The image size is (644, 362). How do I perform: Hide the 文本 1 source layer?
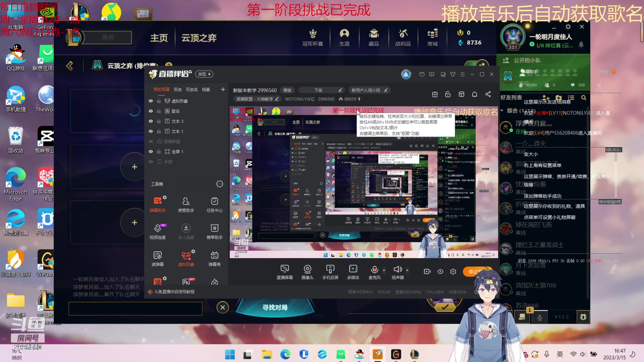(151, 131)
